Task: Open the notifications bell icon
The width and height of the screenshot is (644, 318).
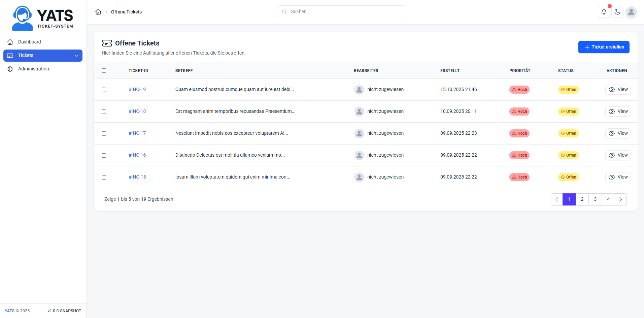Action: [x=604, y=11]
